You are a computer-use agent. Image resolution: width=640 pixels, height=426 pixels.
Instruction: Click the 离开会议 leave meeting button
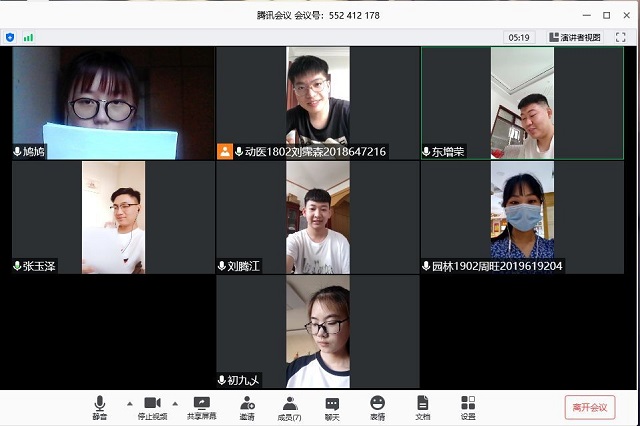tap(590, 407)
